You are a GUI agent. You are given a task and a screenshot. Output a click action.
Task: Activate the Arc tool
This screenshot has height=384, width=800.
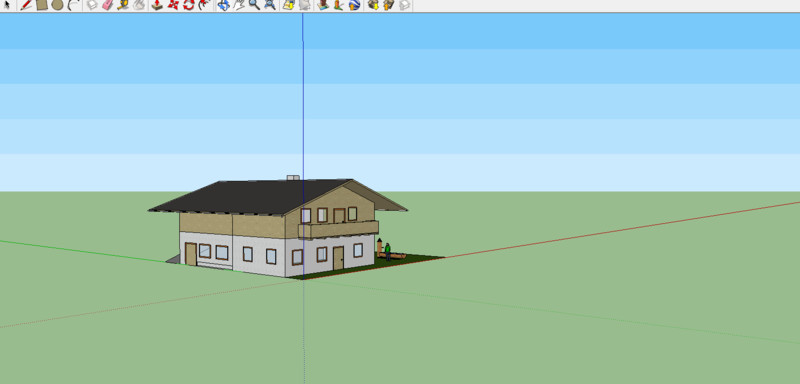click(x=73, y=5)
